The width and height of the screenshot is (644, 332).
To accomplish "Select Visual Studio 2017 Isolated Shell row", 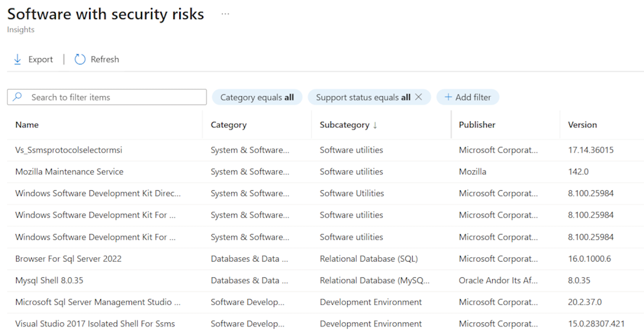I will click(x=95, y=324).
